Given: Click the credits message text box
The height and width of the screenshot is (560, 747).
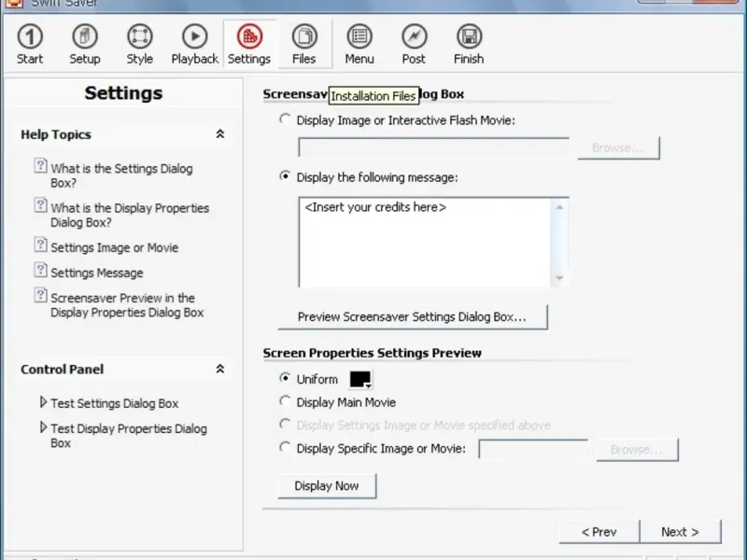Looking at the screenshot, I should 425,243.
